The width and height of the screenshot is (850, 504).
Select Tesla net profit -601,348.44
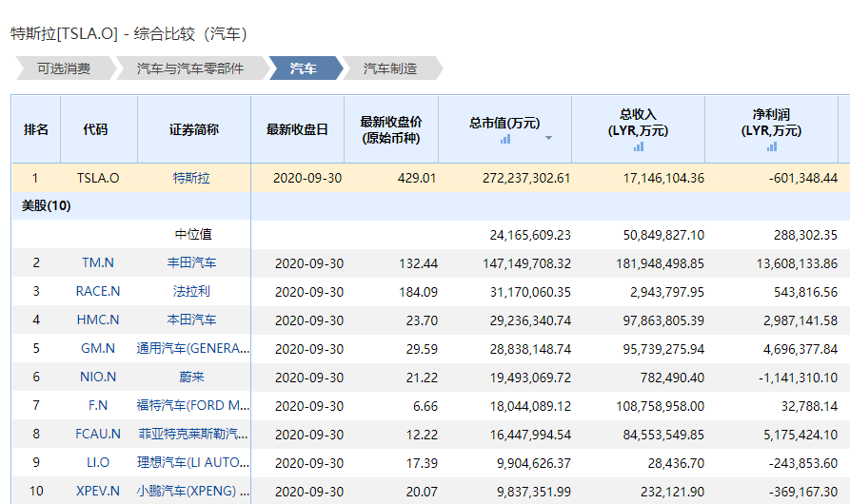tap(803, 178)
